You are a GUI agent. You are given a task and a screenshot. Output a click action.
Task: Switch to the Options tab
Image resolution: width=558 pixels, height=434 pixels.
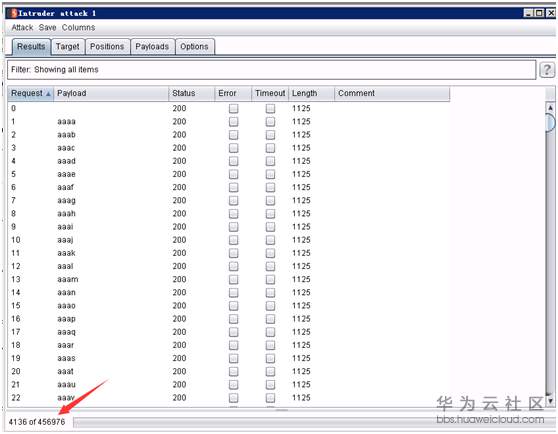tap(194, 47)
